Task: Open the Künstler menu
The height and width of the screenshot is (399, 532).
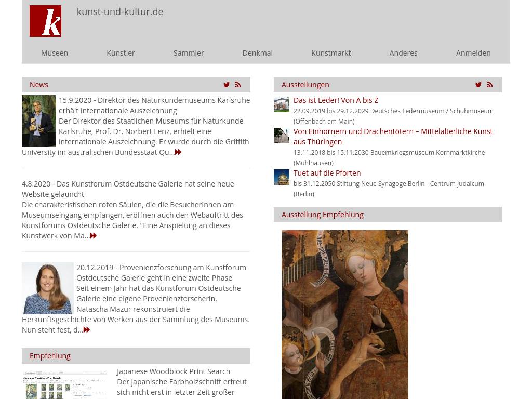Action: tap(121, 53)
